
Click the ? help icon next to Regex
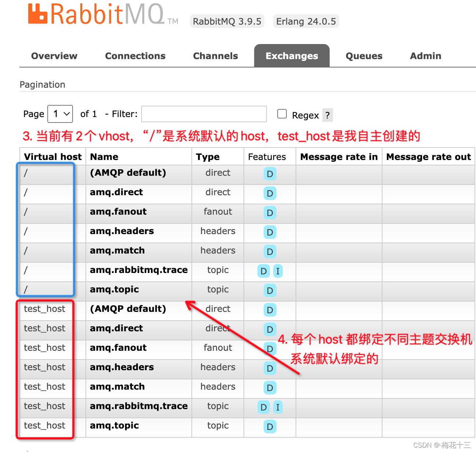pos(327,115)
